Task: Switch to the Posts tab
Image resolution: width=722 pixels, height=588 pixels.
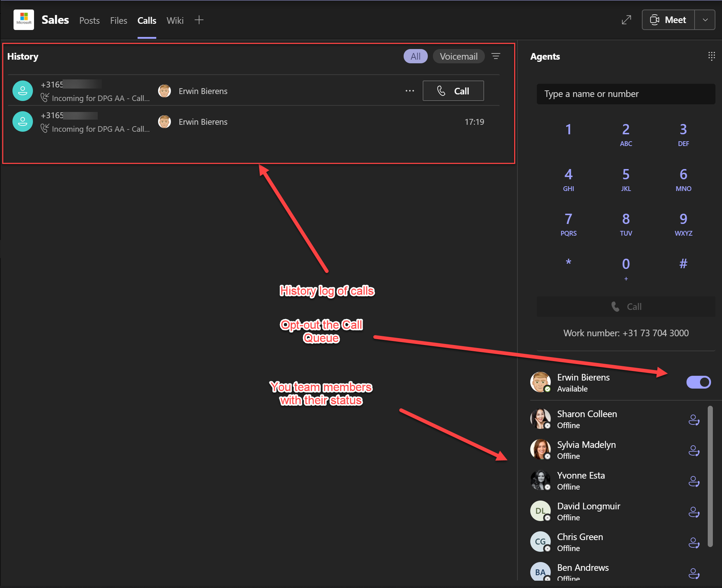Action: (89, 20)
